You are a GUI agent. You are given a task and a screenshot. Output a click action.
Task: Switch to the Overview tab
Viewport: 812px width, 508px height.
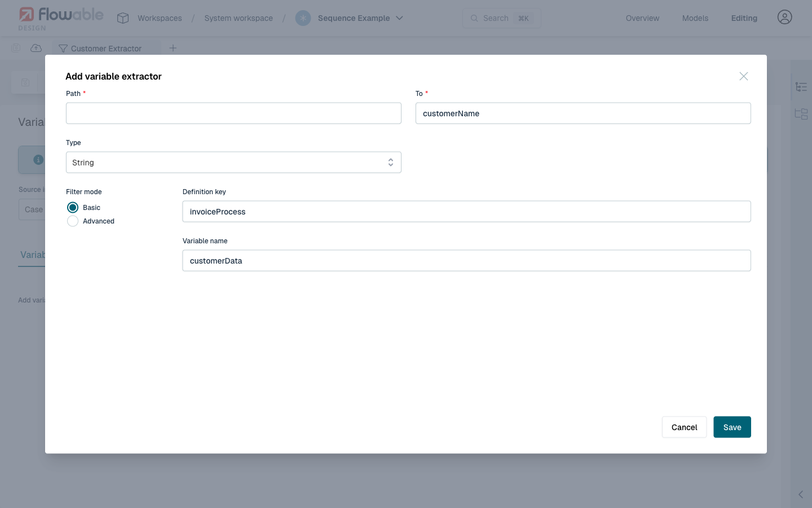point(642,17)
